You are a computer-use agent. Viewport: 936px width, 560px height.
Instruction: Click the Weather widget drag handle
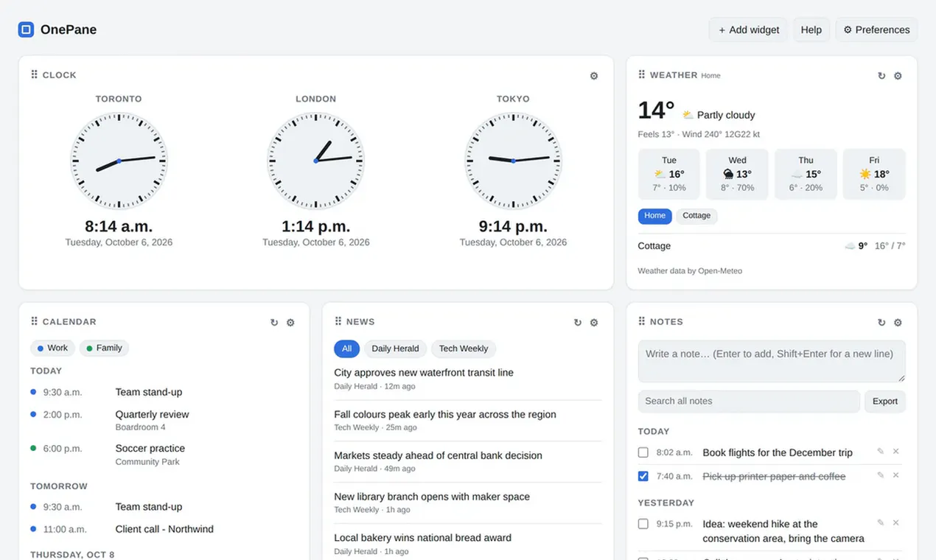click(x=641, y=74)
